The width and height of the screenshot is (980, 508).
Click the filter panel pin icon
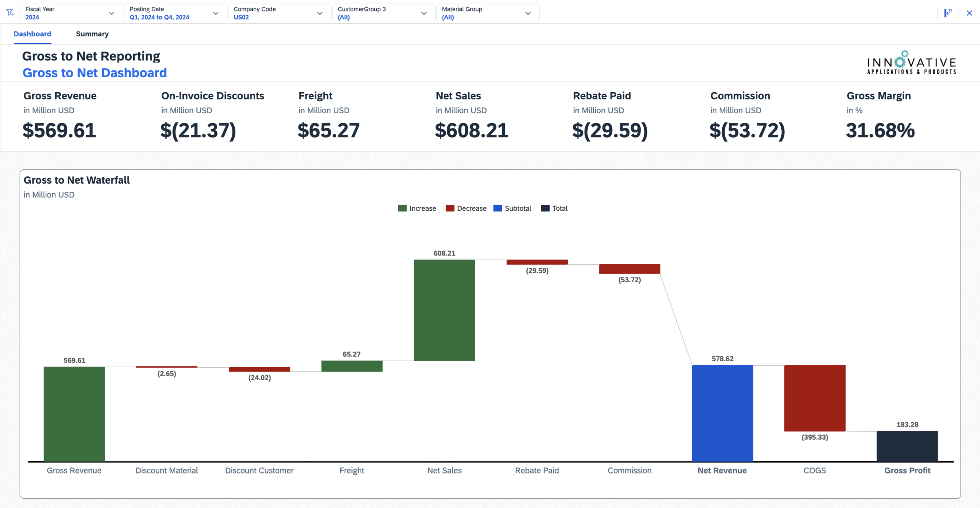[x=947, y=13]
